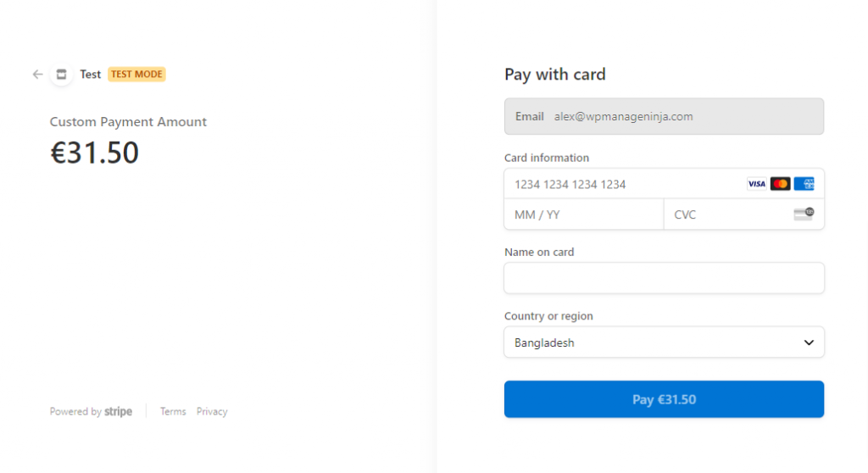Open the Privacy link
Viewport: 868px width, 473px height.
pos(212,412)
